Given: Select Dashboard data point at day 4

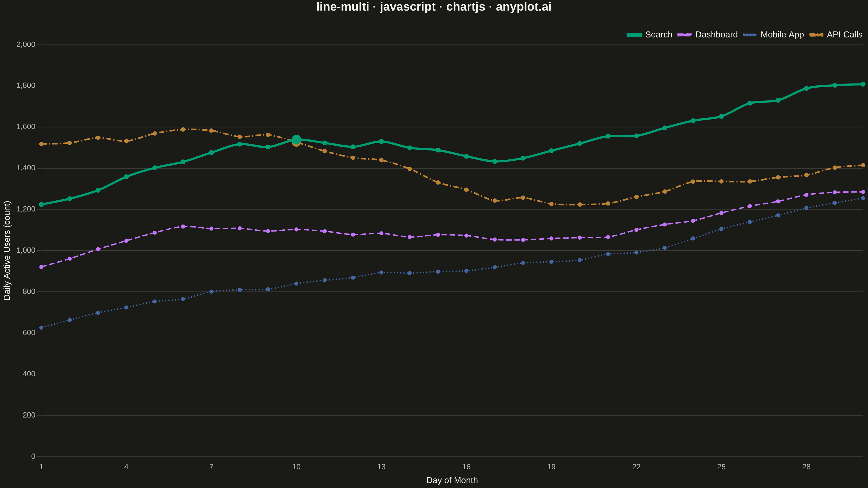Looking at the screenshot, I should 126,241.
